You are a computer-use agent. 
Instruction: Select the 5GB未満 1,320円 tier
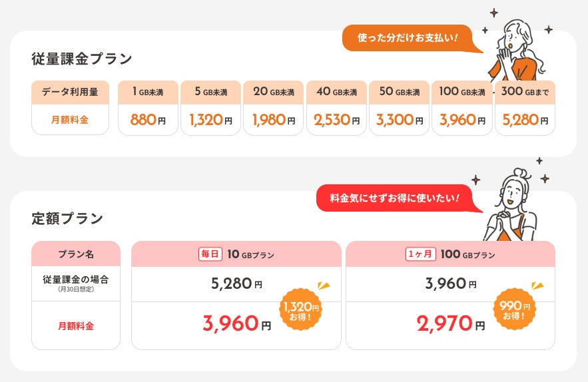[x=210, y=107]
